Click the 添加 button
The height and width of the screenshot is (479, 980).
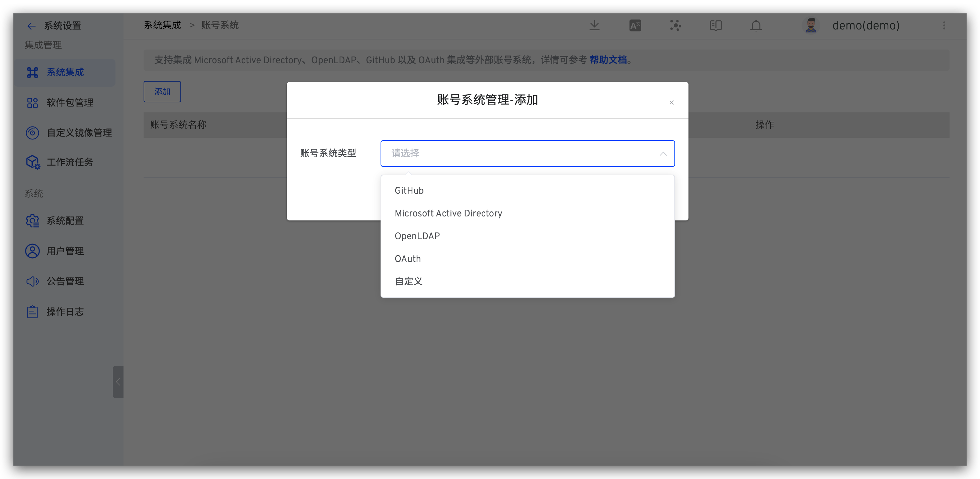click(x=162, y=92)
